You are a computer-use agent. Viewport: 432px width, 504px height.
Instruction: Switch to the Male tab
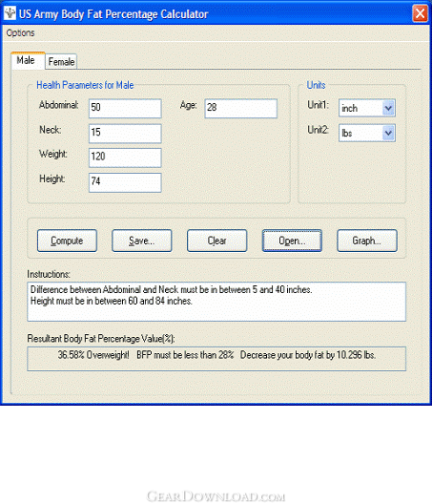[x=28, y=60]
